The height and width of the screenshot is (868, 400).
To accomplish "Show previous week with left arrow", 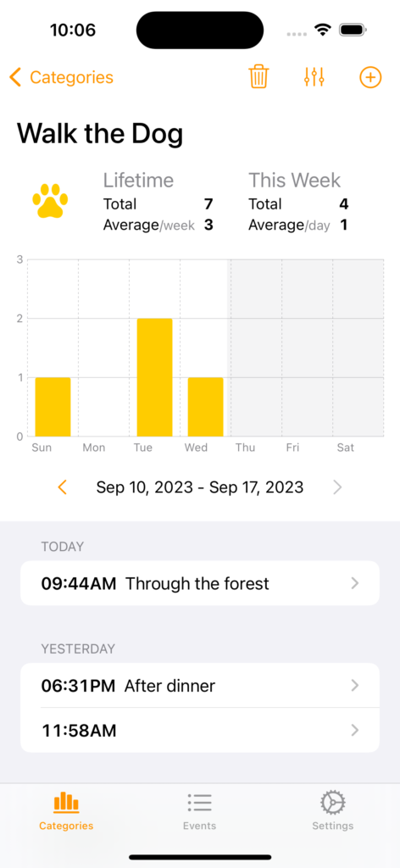I will (63, 487).
